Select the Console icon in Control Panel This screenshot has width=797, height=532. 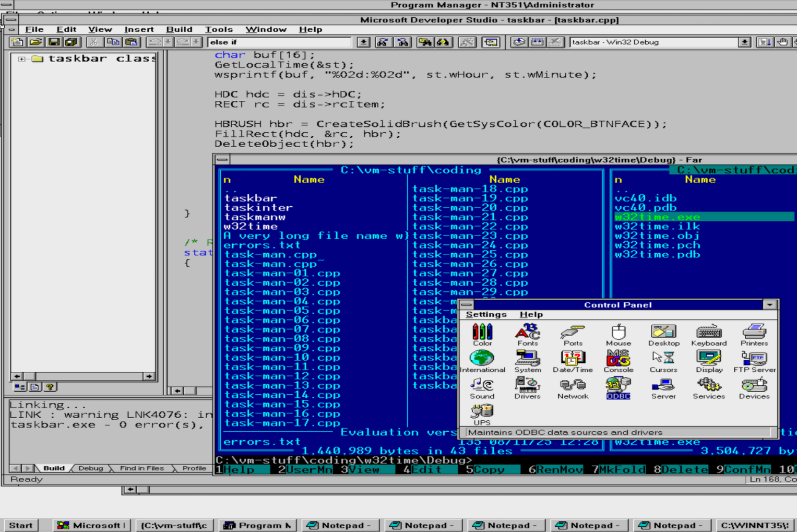[x=618, y=361]
